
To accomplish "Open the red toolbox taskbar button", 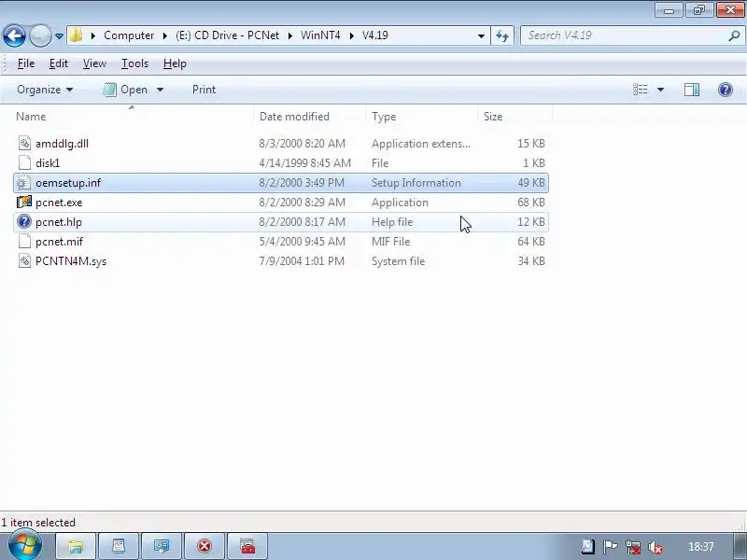I will 247,546.
